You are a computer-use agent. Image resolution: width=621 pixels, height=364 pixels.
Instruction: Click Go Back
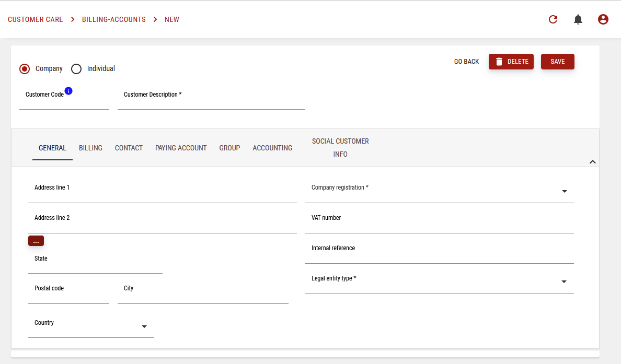tap(466, 62)
